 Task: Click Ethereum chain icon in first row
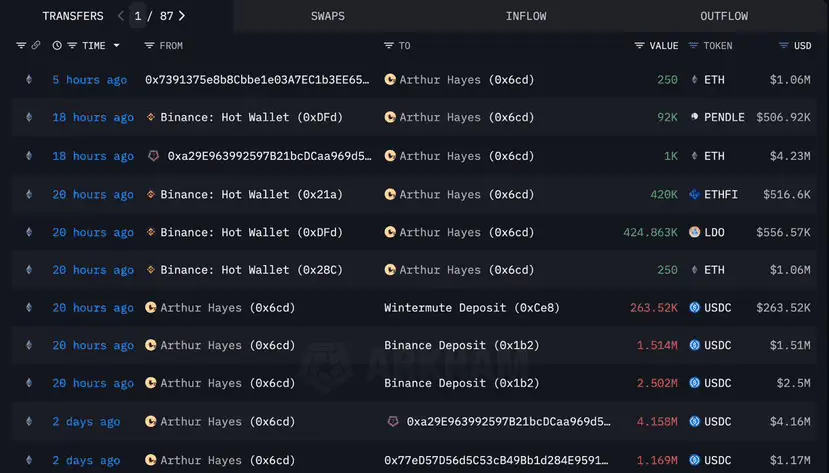click(29, 79)
